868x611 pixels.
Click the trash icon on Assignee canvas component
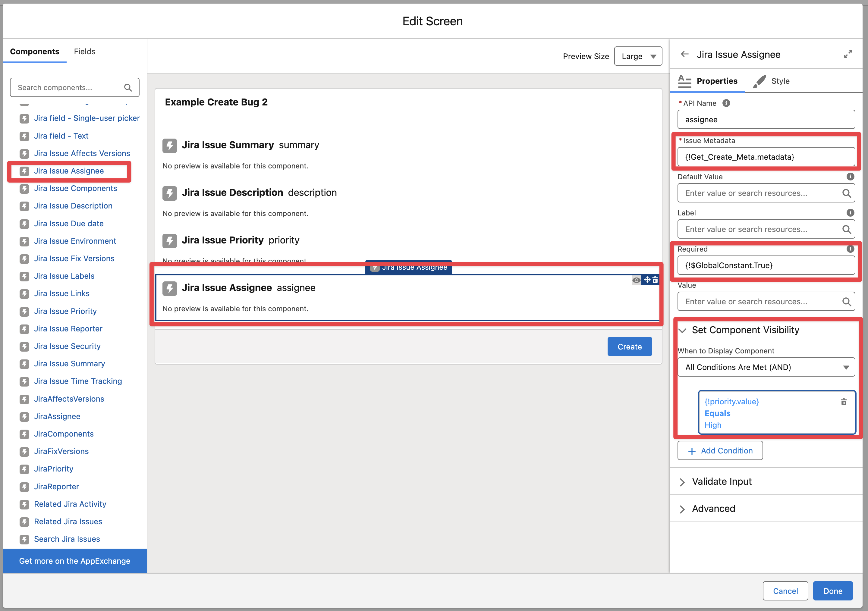pyautogui.click(x=655, y=280)
